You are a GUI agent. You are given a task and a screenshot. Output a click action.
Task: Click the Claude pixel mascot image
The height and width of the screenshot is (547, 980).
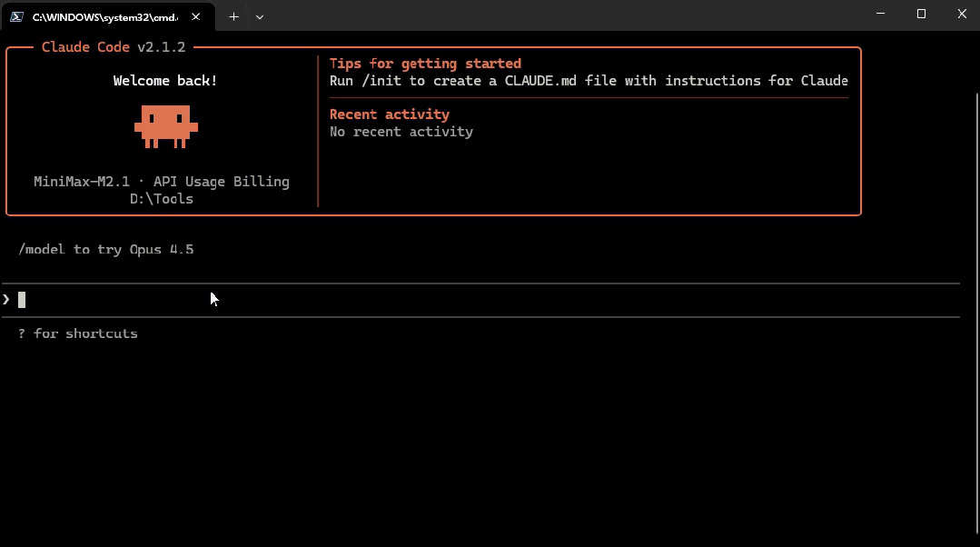point(166,127)
